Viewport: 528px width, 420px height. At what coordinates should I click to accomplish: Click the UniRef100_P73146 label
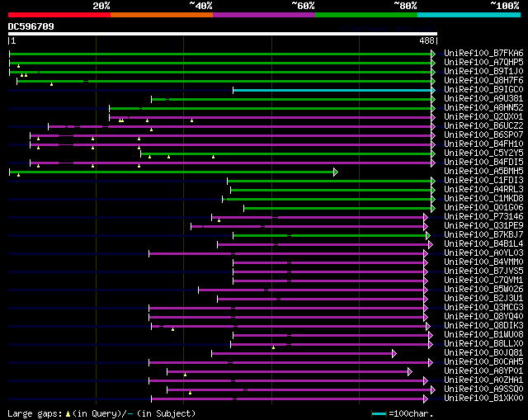tap(483, 216)
